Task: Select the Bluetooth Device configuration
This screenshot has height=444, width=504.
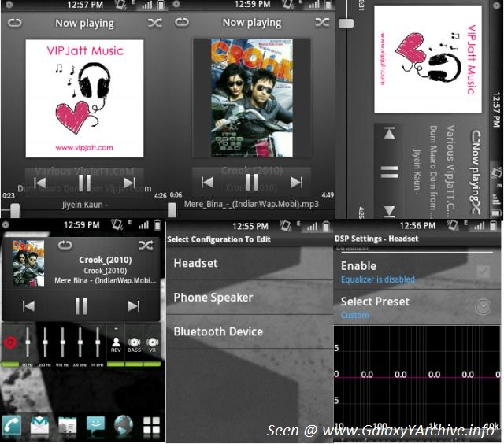Action: (250, 331)
